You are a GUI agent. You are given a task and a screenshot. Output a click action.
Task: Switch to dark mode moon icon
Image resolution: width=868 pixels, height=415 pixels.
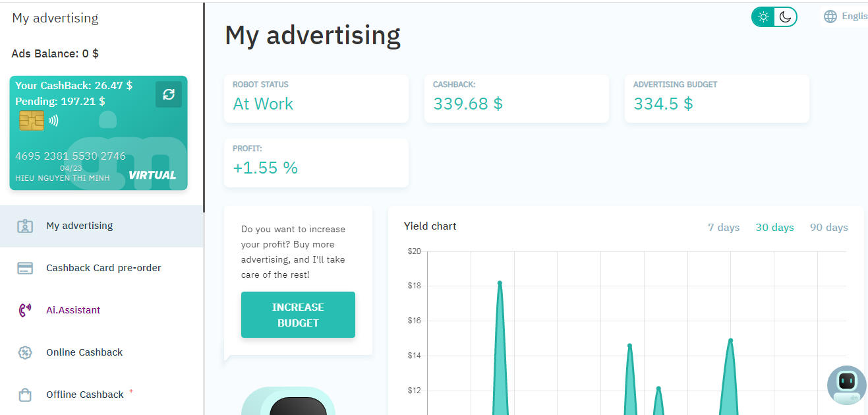click(785, 17)
